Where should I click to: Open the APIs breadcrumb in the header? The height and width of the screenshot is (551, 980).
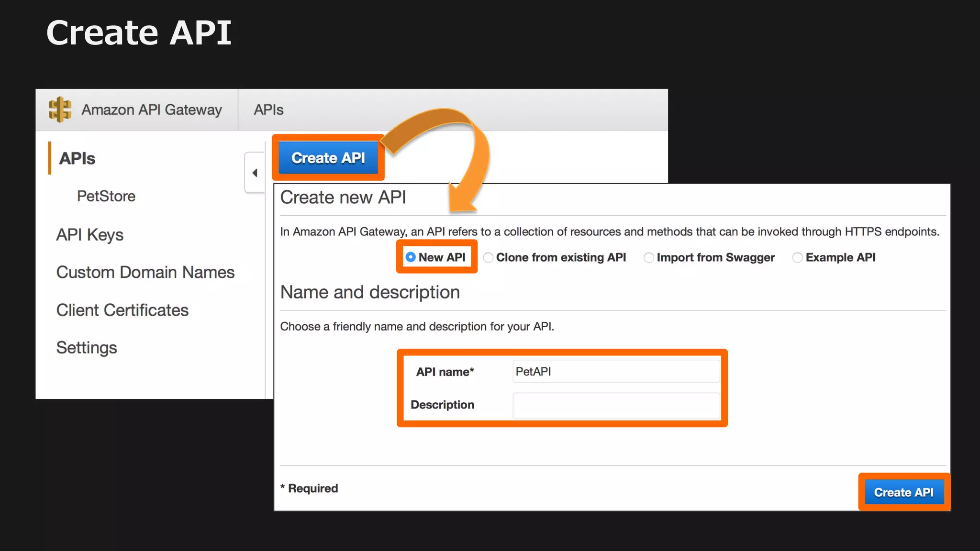(x=268, y=110)
